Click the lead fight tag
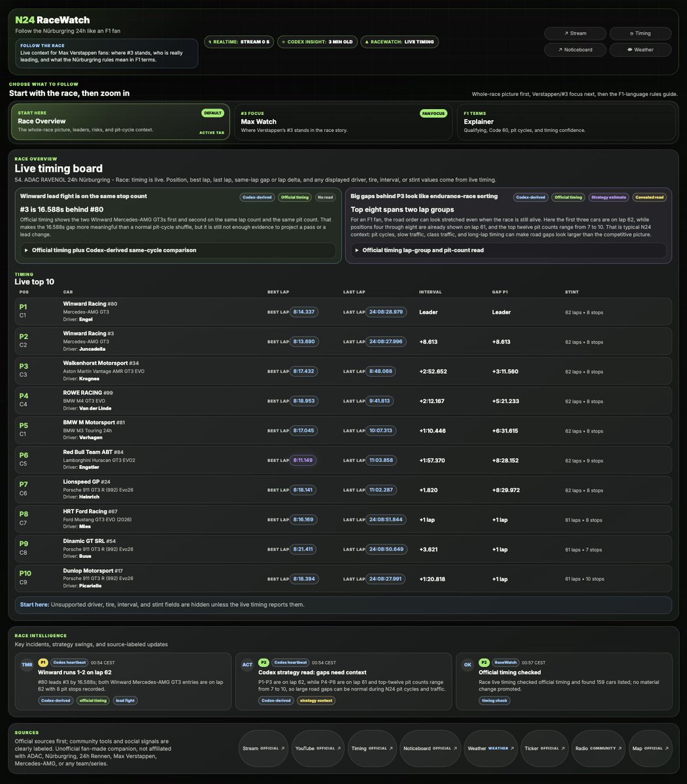 pos(126,700)
